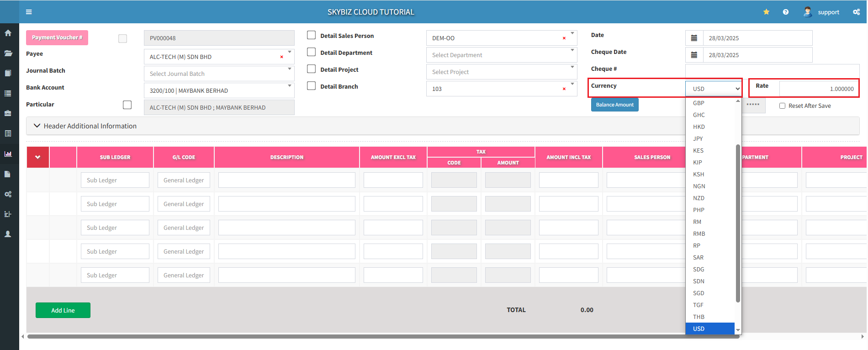The height and width of the screenshot is (350, 868).
Task: Click the hamburger menu icon
Action: (x=29, y=12)
